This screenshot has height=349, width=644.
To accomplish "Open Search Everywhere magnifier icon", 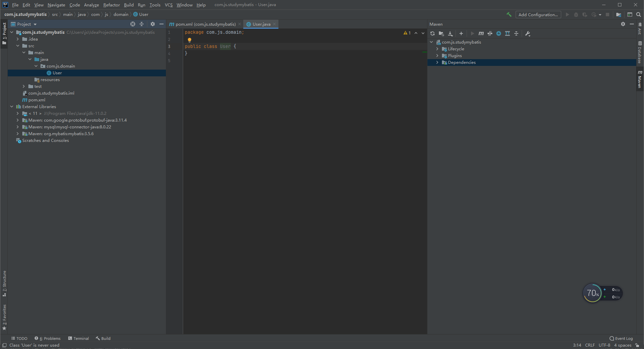I will pyautogui.click(x=639, y=15).
